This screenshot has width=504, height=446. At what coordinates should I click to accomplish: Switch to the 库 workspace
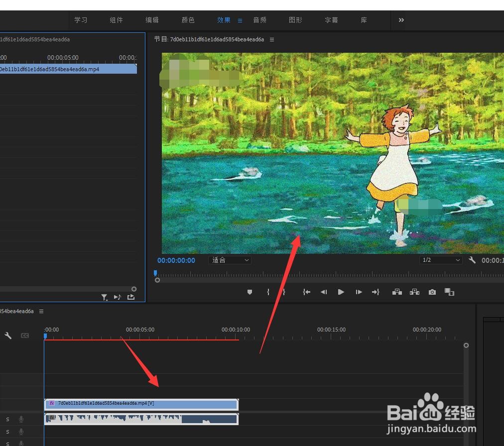364,20
